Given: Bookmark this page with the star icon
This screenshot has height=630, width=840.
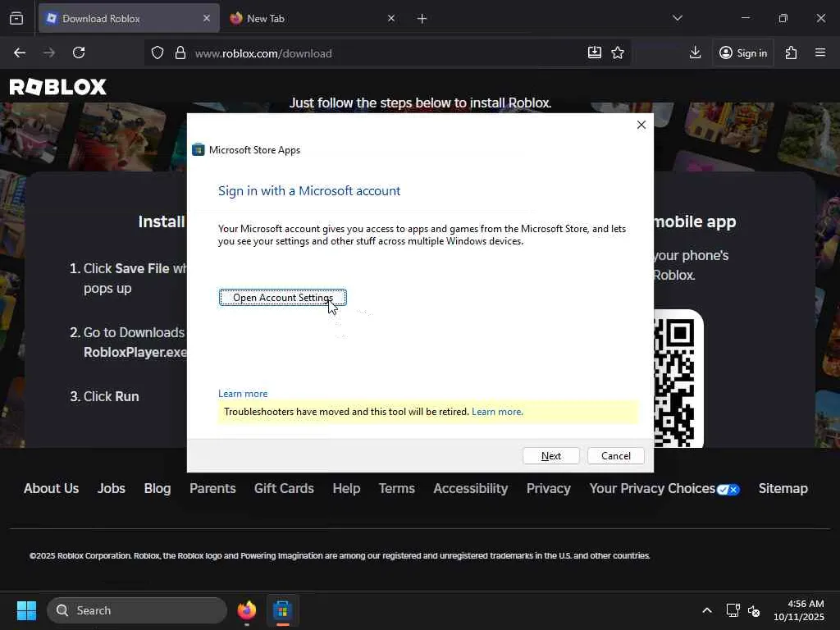Looking at the screenshot, I should click(x=618, y=52).
